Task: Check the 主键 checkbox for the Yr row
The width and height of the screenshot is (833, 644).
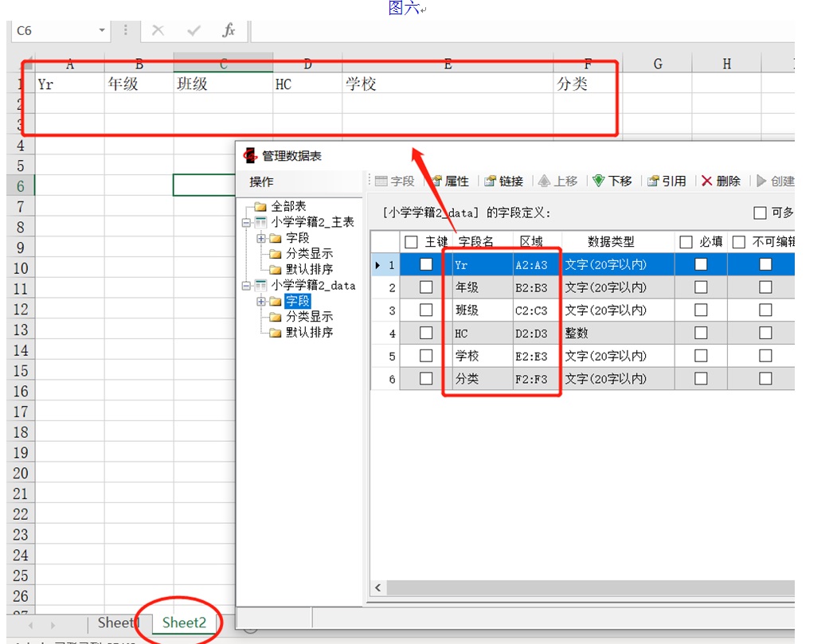Action: pyautogui.click(x=426, y=264)
